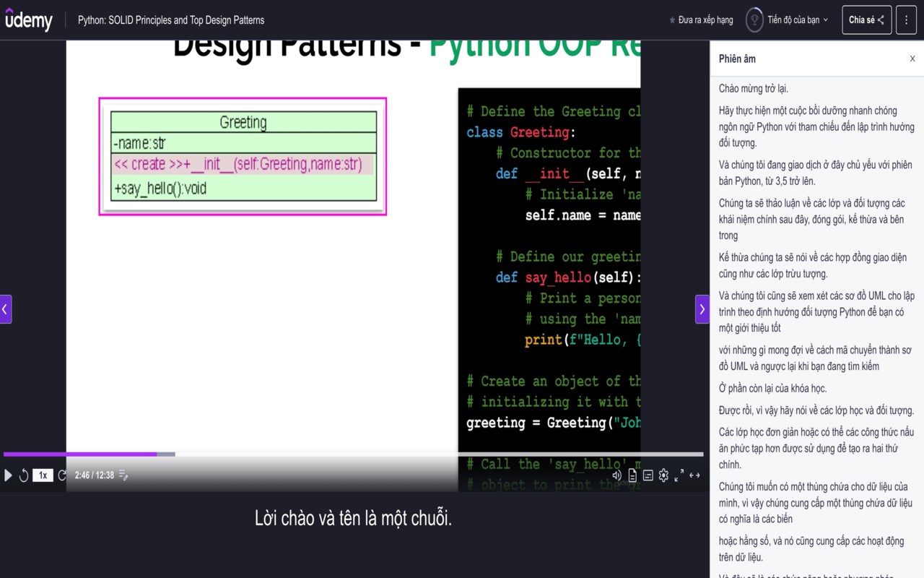The image size is (924, 578).
Task: Click the progress trophy circle icon
Action: 754,20
